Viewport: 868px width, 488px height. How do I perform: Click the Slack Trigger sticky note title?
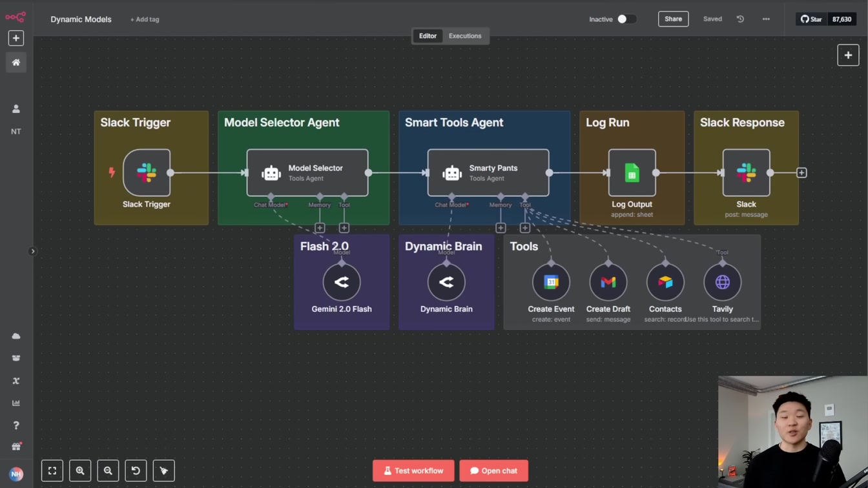[x=136, y=123]
